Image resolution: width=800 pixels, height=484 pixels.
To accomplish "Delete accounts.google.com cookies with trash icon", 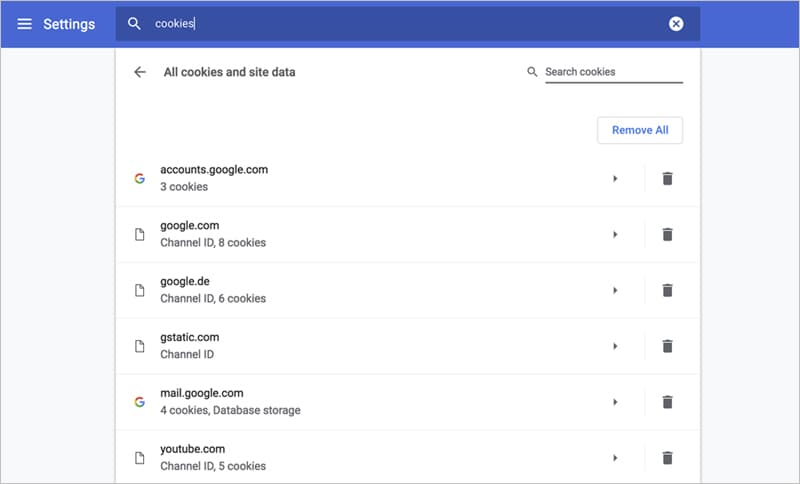I will 667,179.
